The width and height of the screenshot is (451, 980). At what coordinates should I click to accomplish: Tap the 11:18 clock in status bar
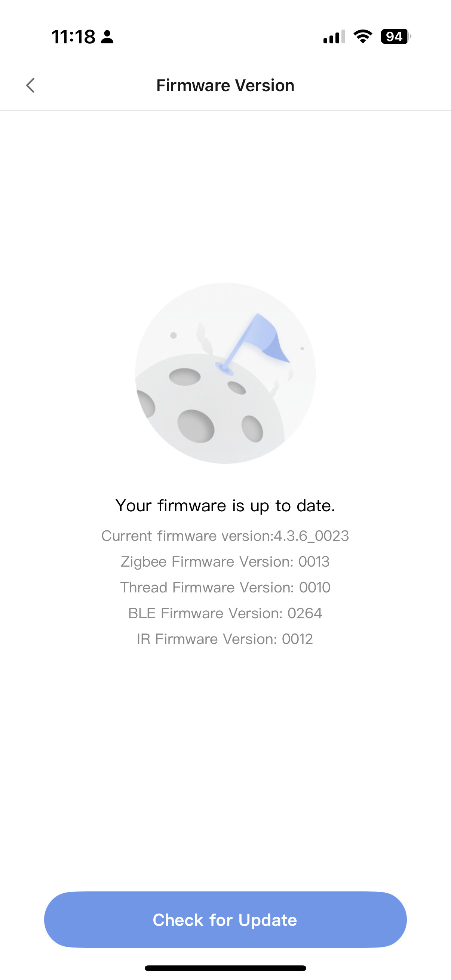73,37
